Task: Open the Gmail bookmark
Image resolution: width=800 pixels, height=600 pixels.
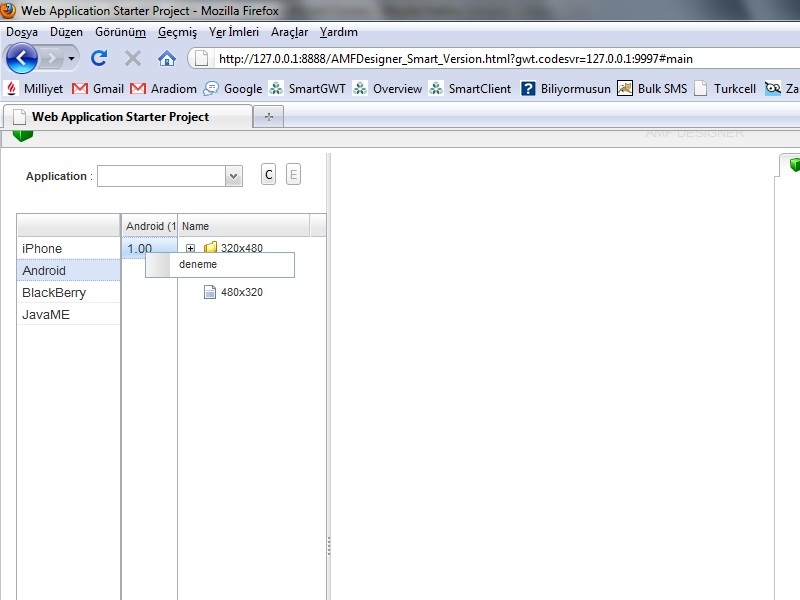Action: click(x=98, y=88)
